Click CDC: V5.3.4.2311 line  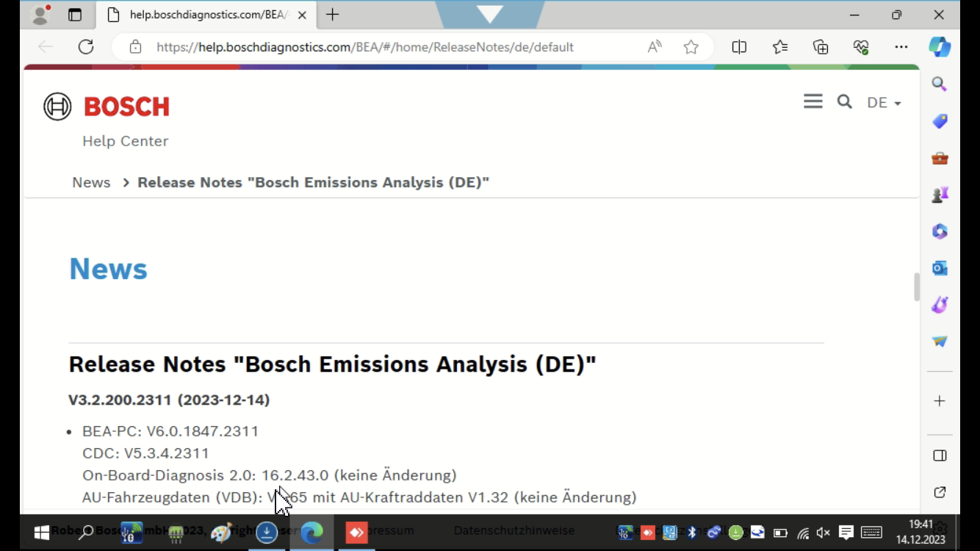click(145, 453)
